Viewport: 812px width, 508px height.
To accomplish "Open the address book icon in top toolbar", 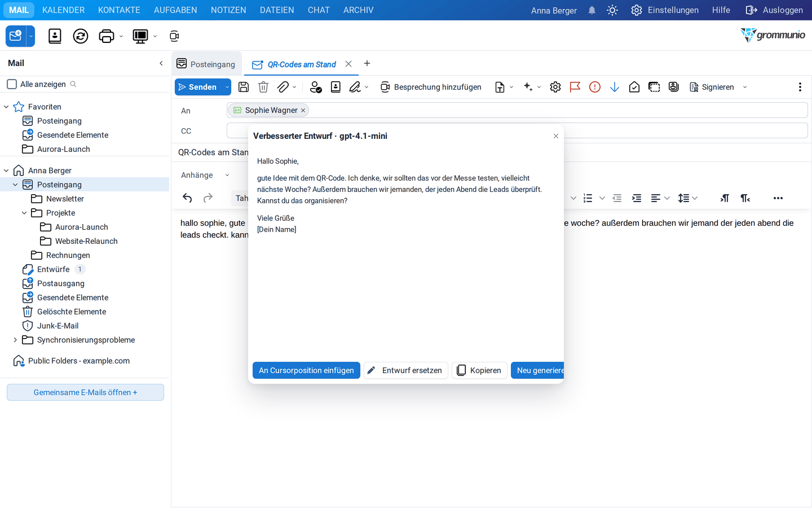I will pyautogui.click(x=55, y=36).
